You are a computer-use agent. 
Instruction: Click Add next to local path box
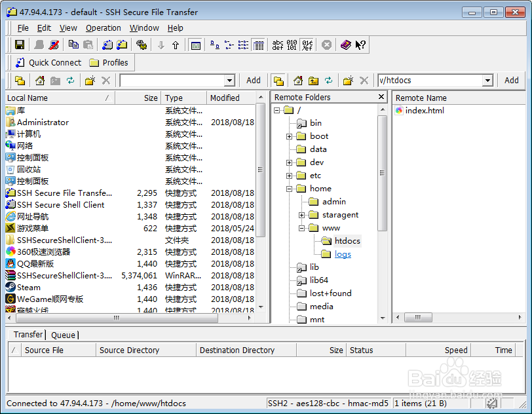click(x=254, y=81)
